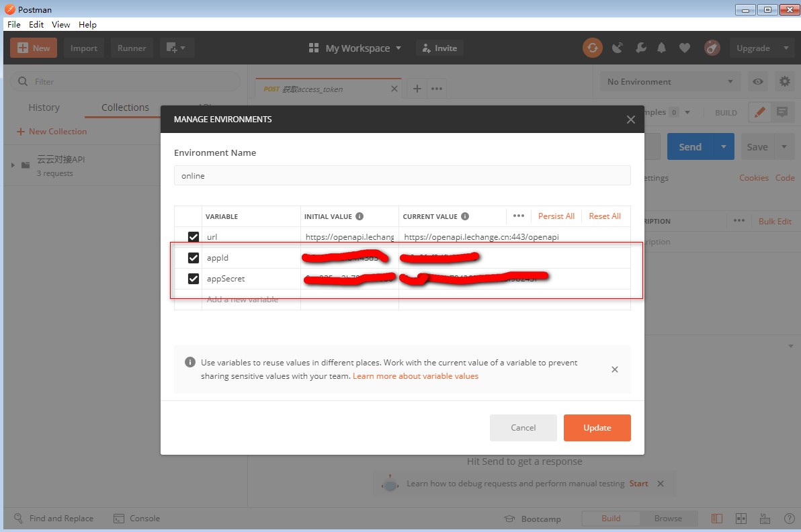Uncheck the url variable checkbox

pos(194,237)
